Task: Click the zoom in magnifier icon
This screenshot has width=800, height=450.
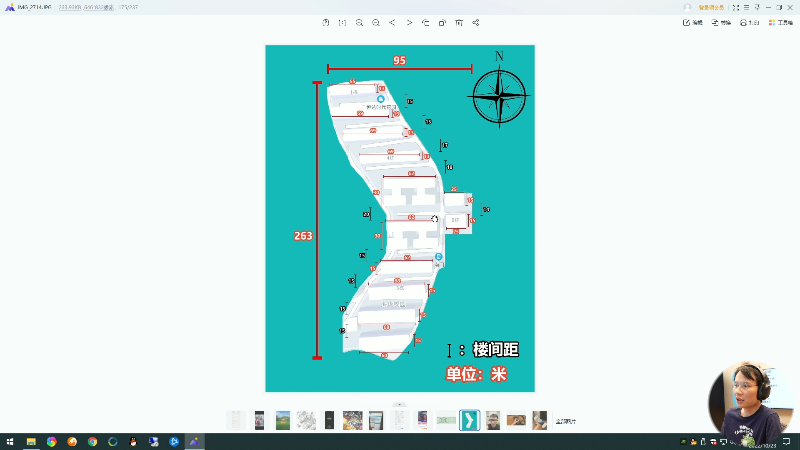Action: tap(359, 22)
